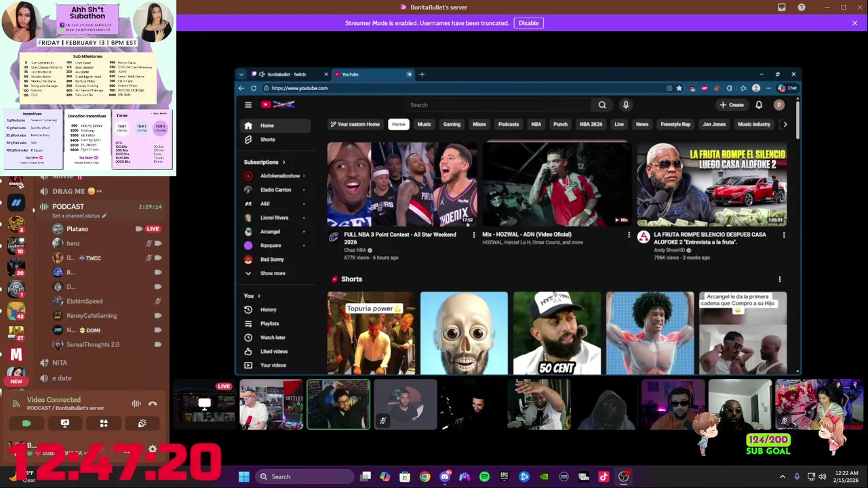Go back in the browser
Screen dimensions: 868x488
tap(241, 88)
